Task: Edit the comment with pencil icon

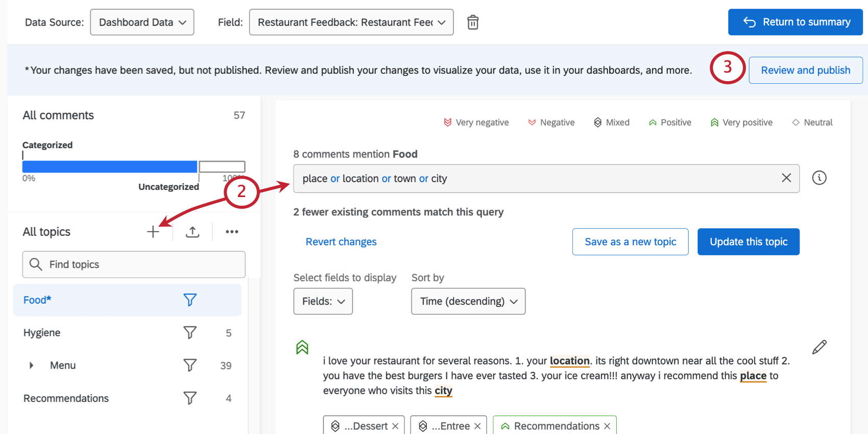Action: pos(819,347)
